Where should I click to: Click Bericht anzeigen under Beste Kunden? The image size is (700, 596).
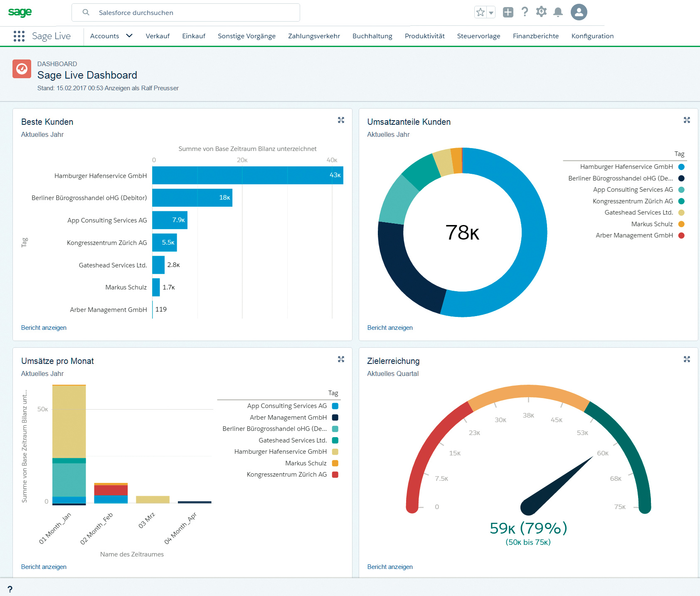point(44,328)
